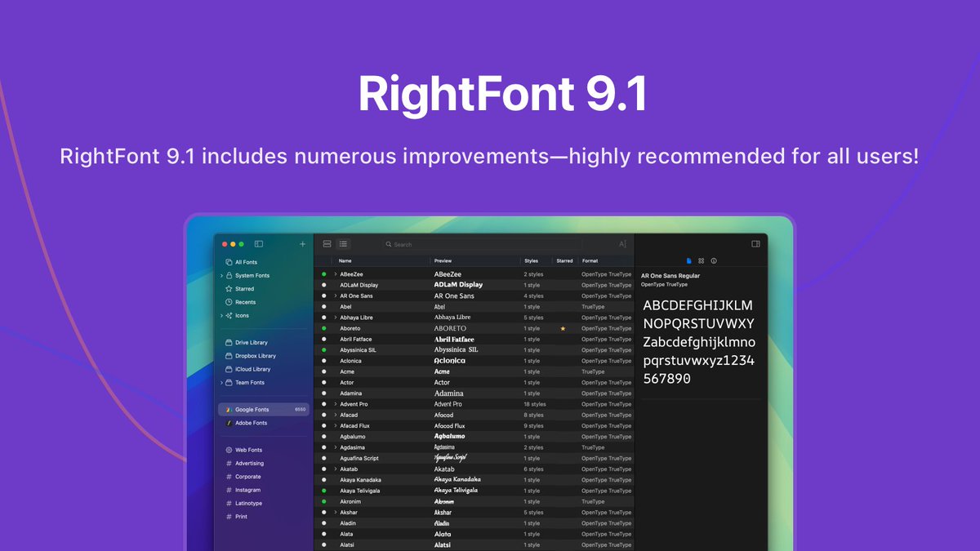Open the Corporate tag list
980x551 pixels.
coord(263,477)
